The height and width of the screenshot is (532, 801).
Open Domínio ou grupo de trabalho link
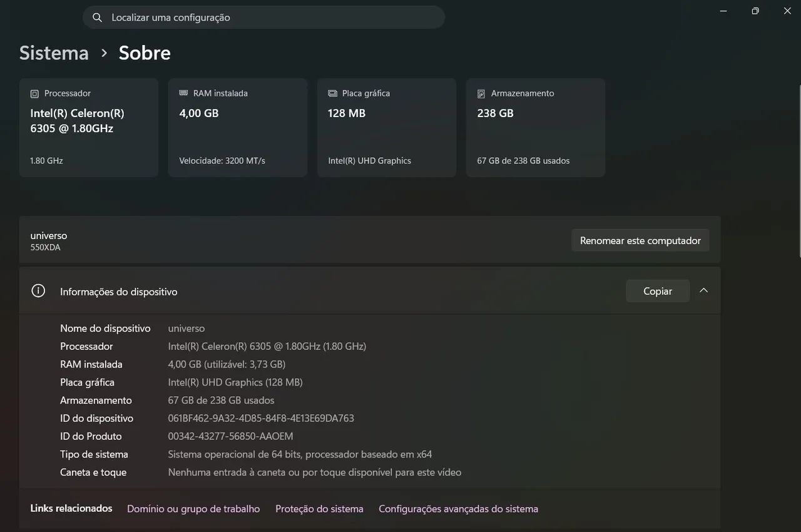193,509
